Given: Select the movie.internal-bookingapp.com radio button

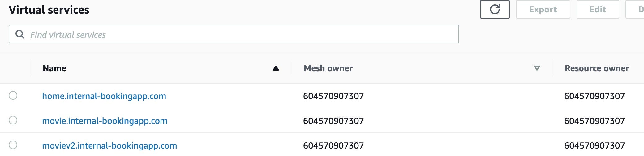Looking at the screenshot, I should click(13, 120).
